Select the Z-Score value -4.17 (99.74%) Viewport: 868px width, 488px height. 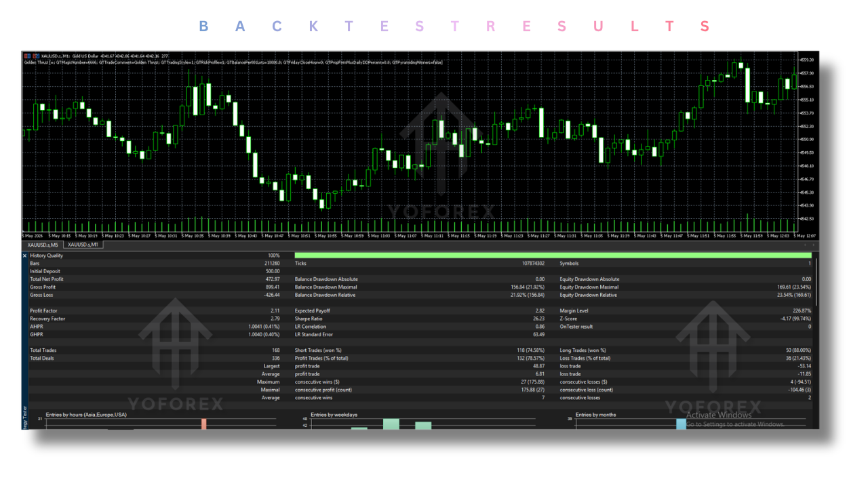click(796, 319)
